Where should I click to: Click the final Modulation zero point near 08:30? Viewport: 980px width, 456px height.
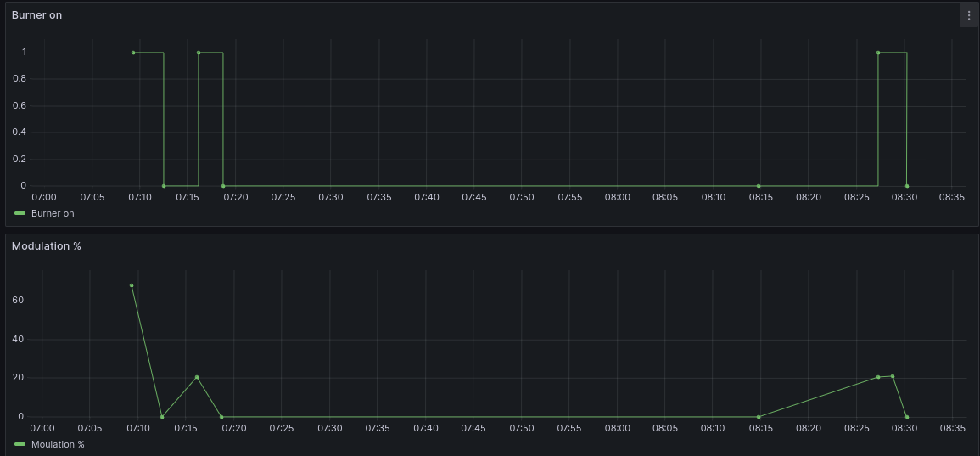(x=907, y=417)
